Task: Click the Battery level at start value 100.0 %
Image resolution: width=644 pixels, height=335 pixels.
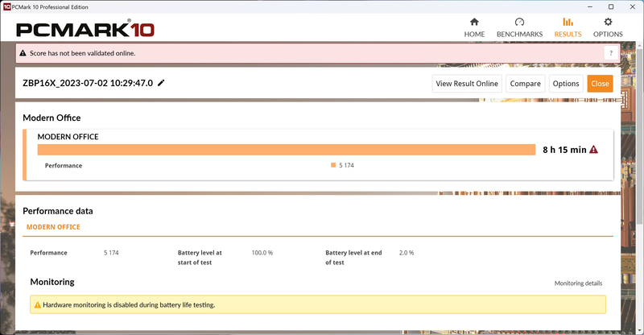Action: tap(262, 253)
